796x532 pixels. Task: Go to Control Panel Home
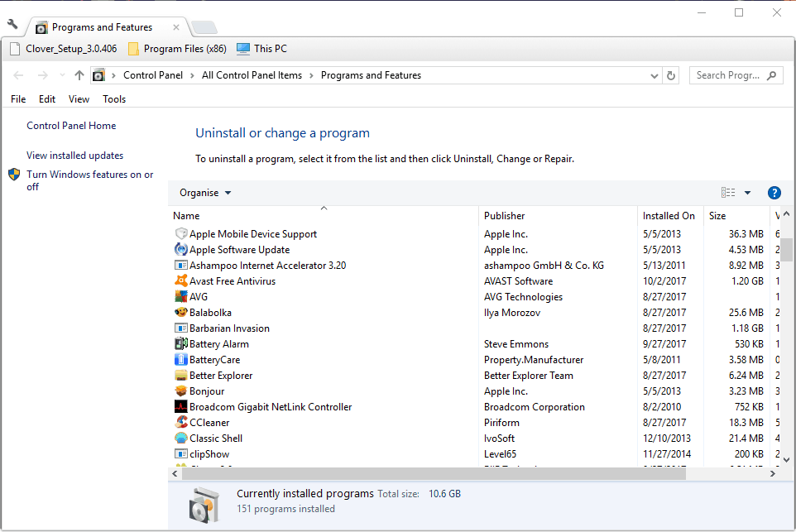pos(71,126)
